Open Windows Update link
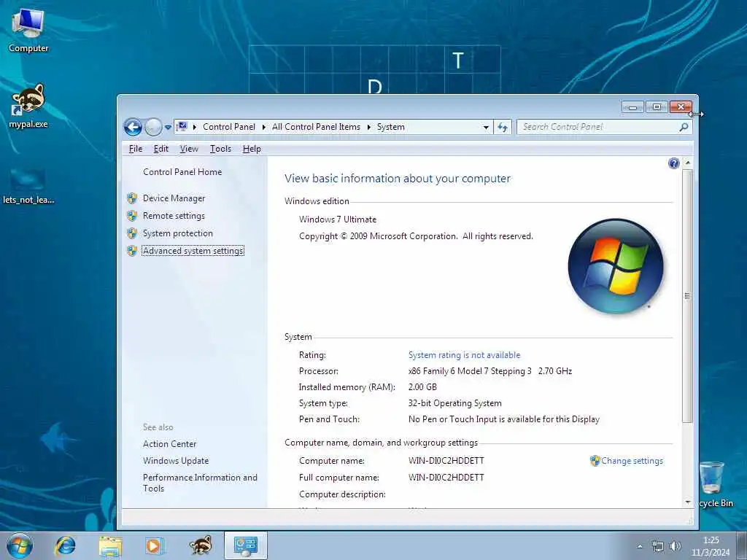 coord(176,461)
